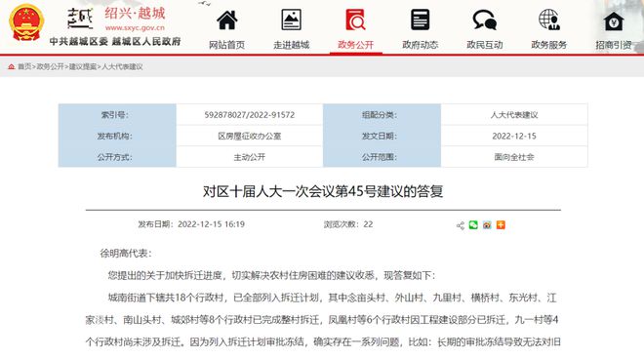Screen dimensions: 644x359
Task: Open the 走进越城 picture icon
Action: (291, 20)
